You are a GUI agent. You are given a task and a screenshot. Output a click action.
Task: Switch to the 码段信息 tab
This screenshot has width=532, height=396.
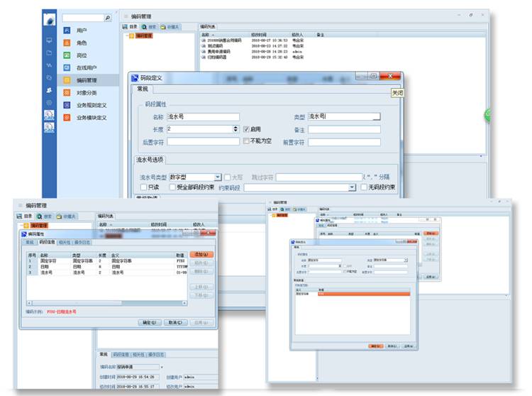47,241
